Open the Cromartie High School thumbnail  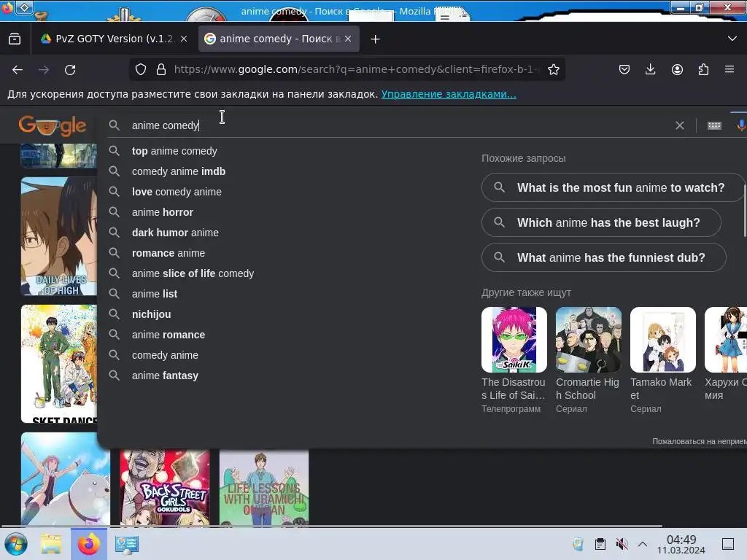589,340
